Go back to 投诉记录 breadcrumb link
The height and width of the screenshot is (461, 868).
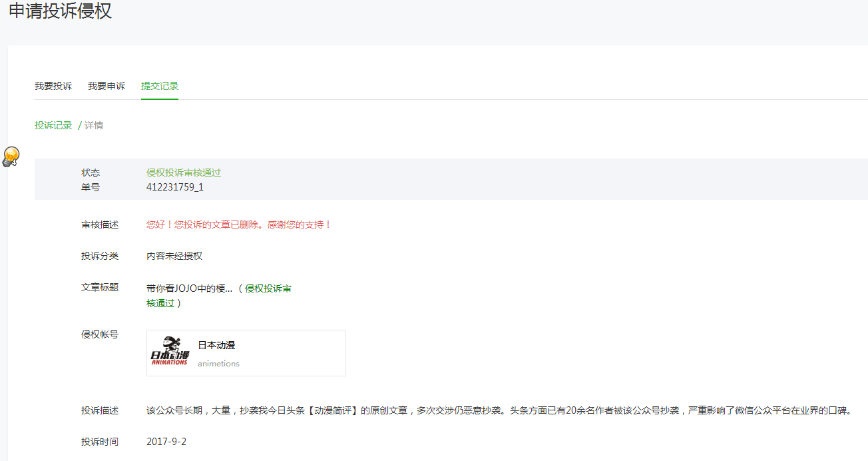tap(53, 125)
